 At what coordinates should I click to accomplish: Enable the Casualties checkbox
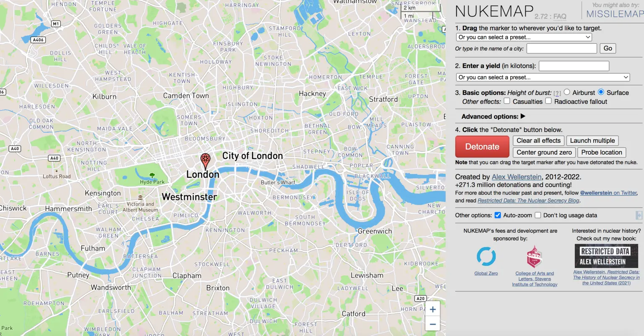coord(507,101)
